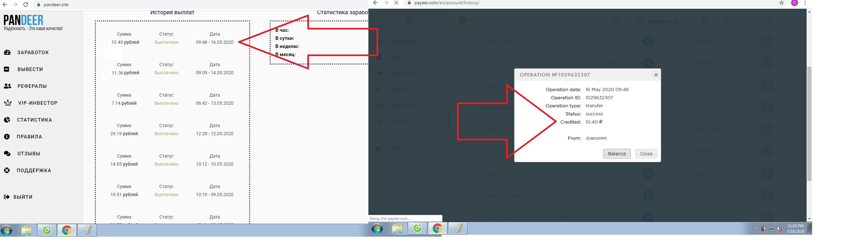
Task: Click the ПОДДЕРЖКА lifebuoy icon
Action: point(7,170)
